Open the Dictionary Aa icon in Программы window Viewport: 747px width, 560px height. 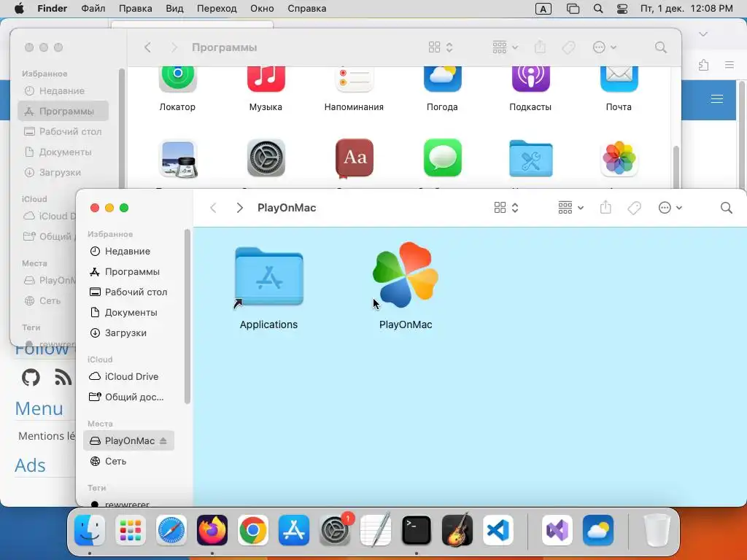click(354, 158)
